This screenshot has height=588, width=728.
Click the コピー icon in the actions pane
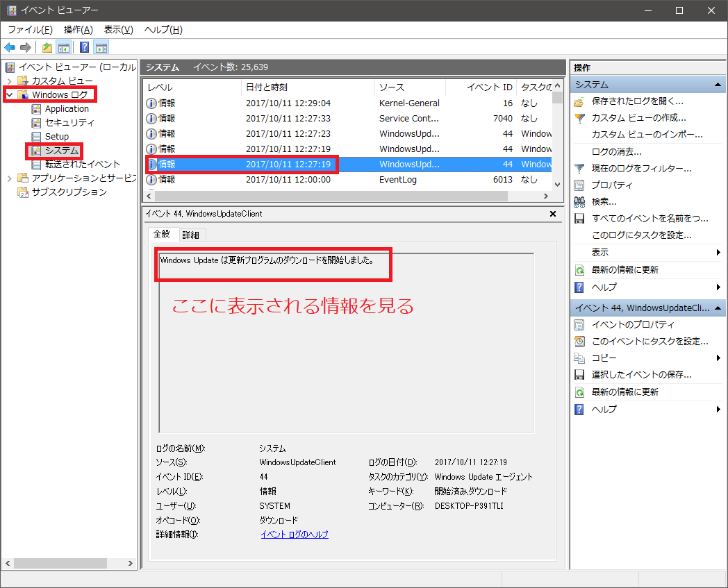579,358
